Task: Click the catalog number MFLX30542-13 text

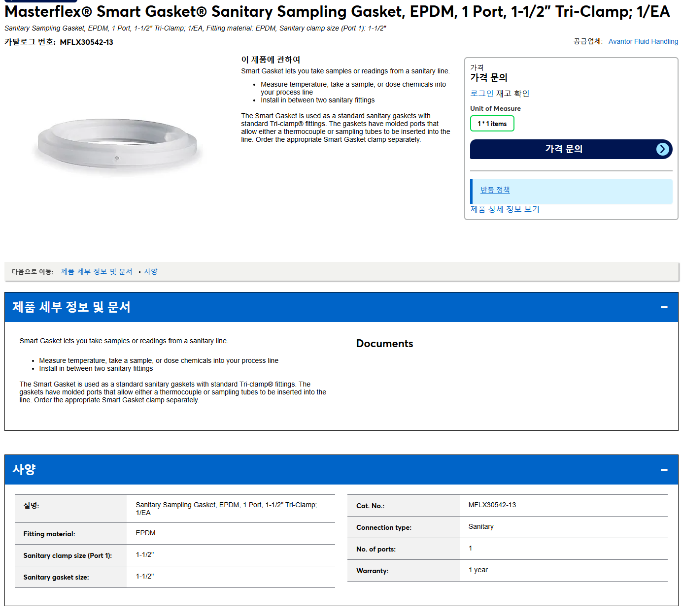Action: 86,42
